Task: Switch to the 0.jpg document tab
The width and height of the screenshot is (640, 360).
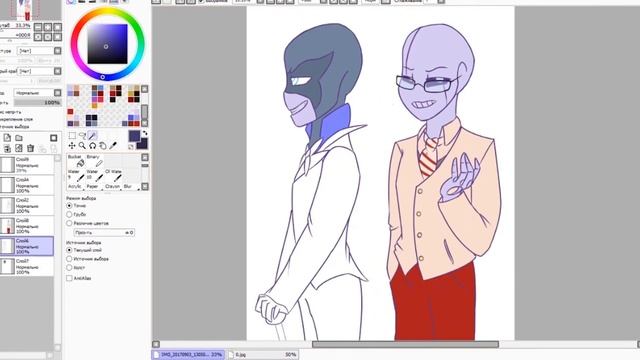Action: (x=262, y=355)
